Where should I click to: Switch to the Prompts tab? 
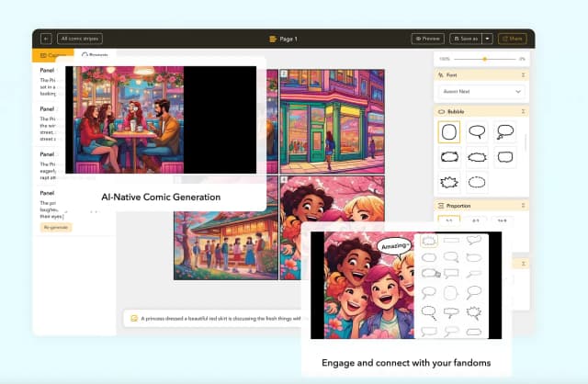coord(95,56)
